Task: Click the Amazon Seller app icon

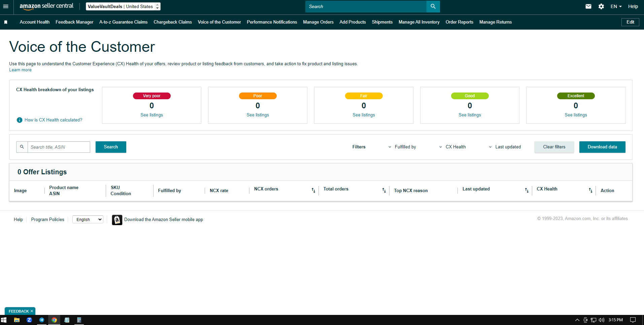Action: (x=117, y=220)
